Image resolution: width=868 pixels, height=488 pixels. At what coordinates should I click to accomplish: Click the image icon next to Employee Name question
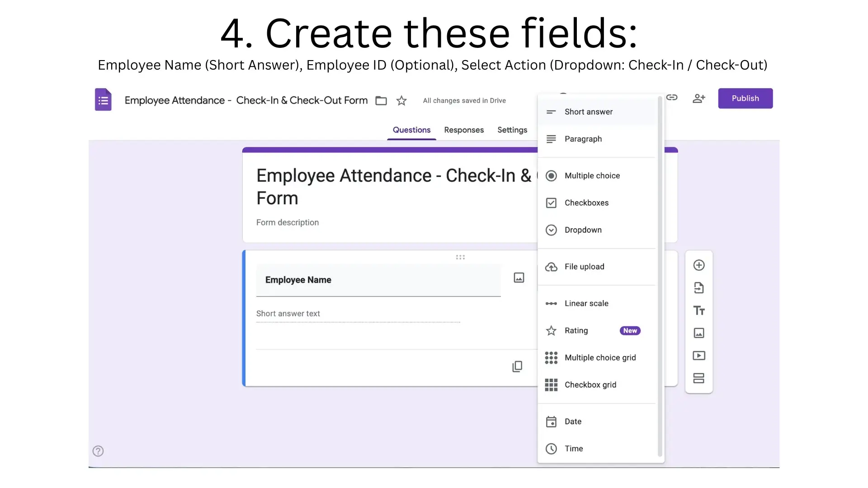[519, 277]
